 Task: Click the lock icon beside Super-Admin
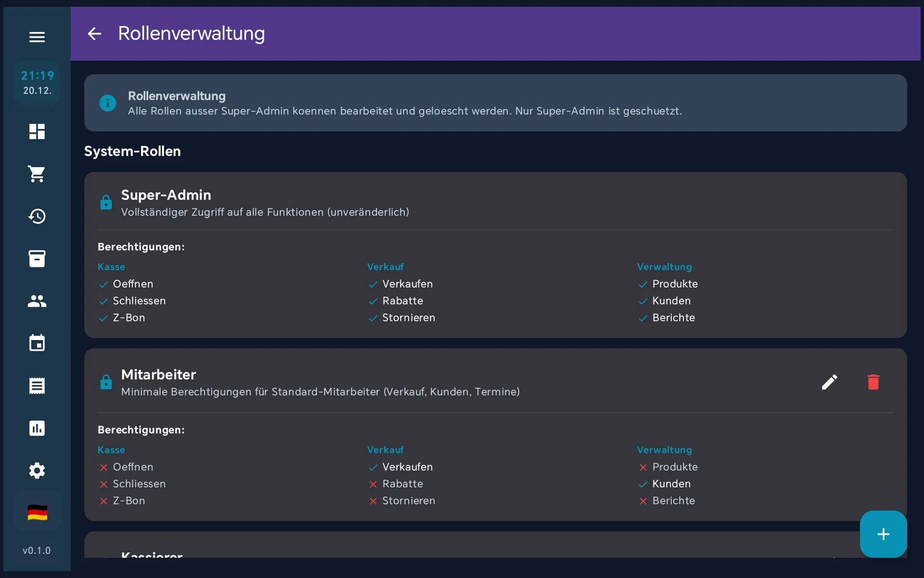[106, 202]
